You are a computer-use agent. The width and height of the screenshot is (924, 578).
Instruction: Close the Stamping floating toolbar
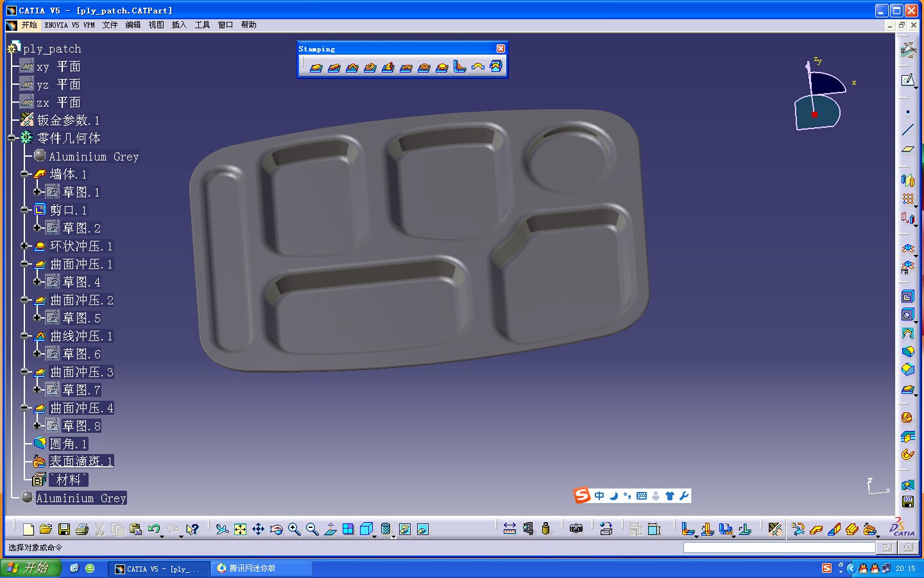(x=501, y=49)
